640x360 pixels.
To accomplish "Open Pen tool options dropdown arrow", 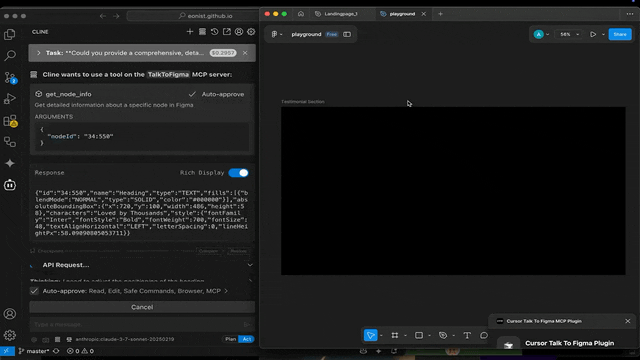I will click(453, 336).
